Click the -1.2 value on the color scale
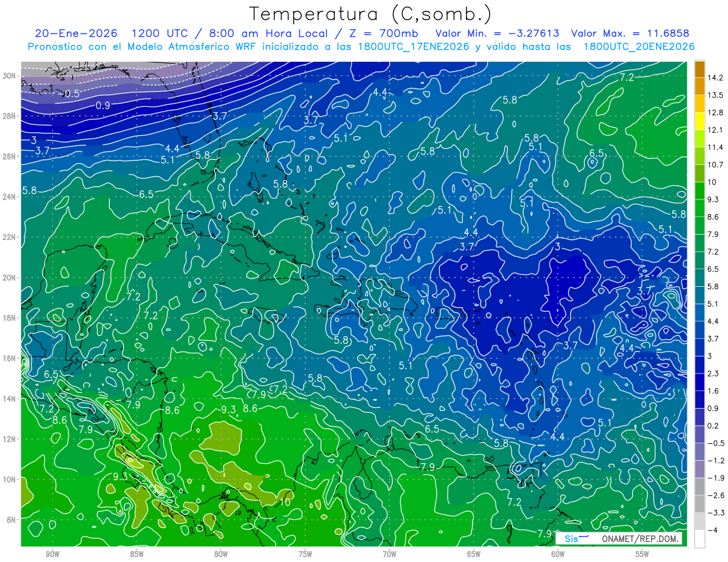This screenshot has height=562, width=728. coord(715,461)
